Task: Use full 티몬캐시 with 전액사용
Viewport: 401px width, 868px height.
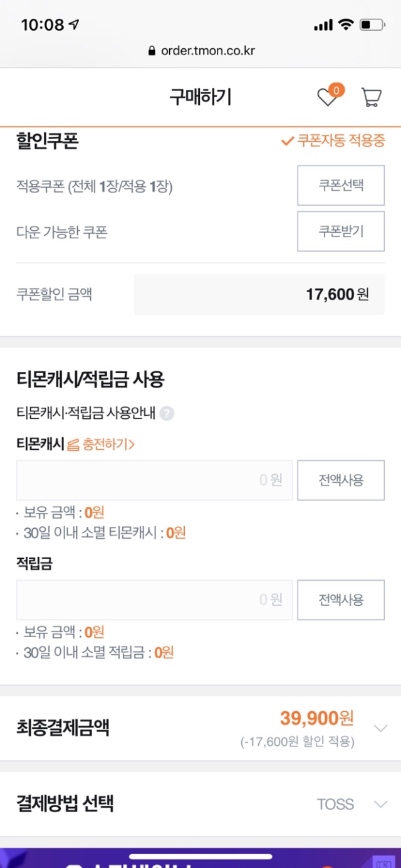Action: 341,480
